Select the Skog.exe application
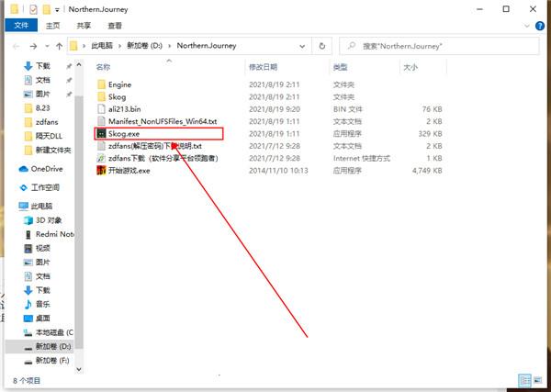This screenshot has height=392, width=551. click(124, 134)
